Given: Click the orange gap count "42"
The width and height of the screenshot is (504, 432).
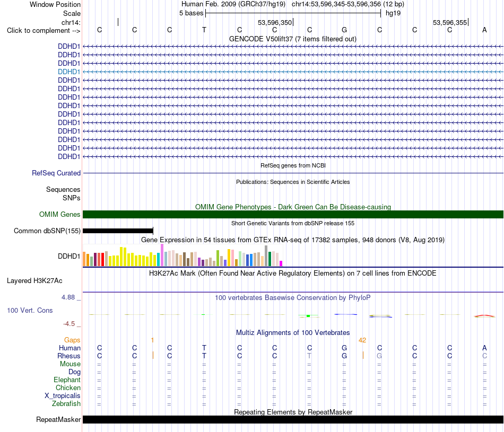Looking at the screenshot, I should click(x=362, y=340).
